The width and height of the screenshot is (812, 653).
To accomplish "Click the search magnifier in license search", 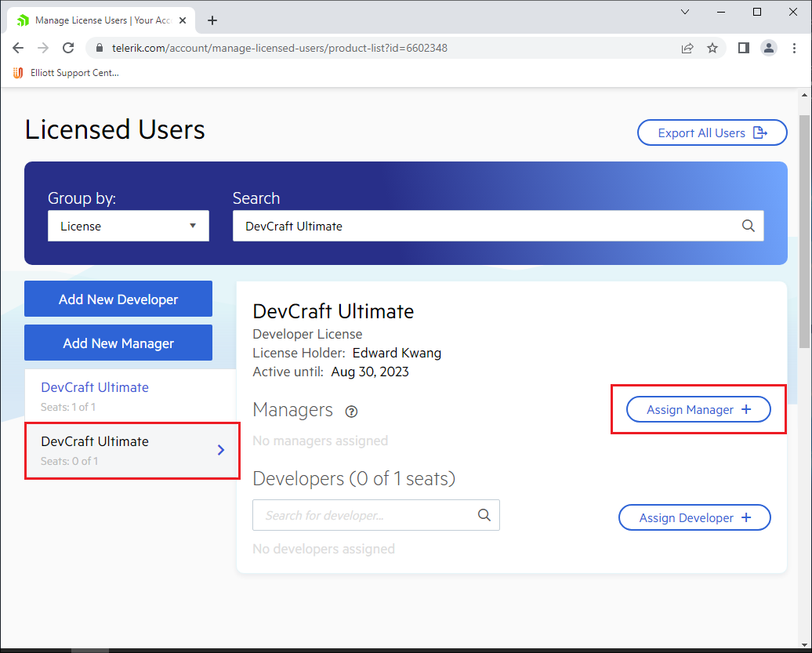I will pos(749,226).
